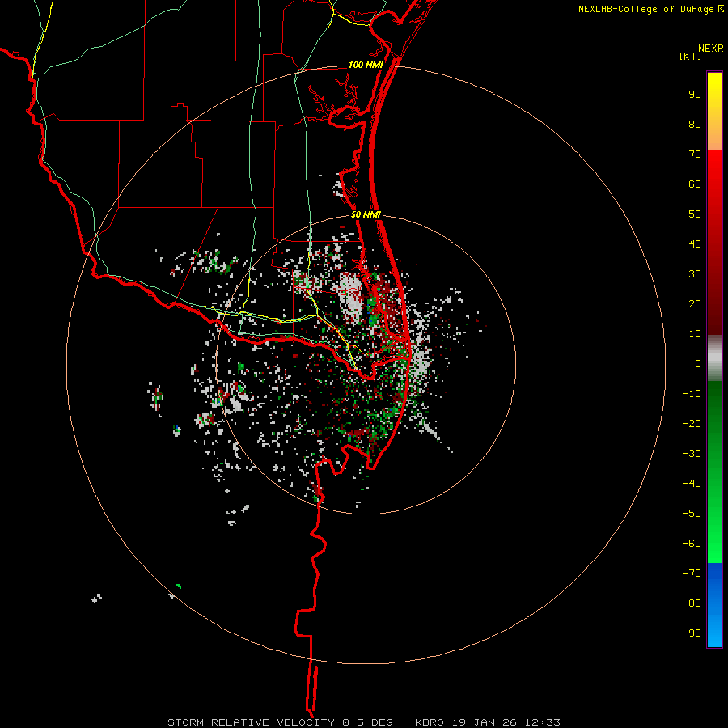
Task: Click the 100 NMI range ring label
Action: [x=366, y=65]
